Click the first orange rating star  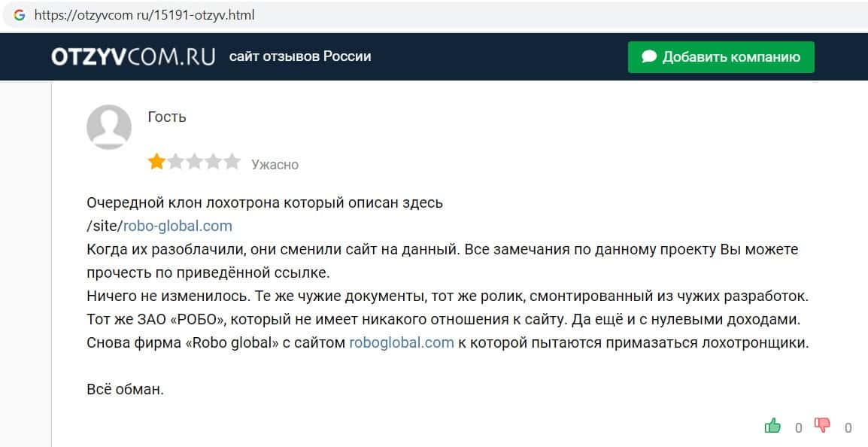pyautogui.click(x=156, y=162)
